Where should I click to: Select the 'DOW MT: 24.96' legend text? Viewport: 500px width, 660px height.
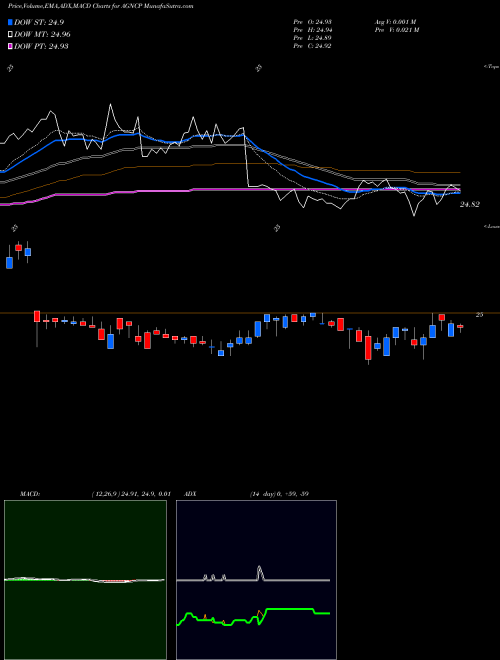pos(42,34)
